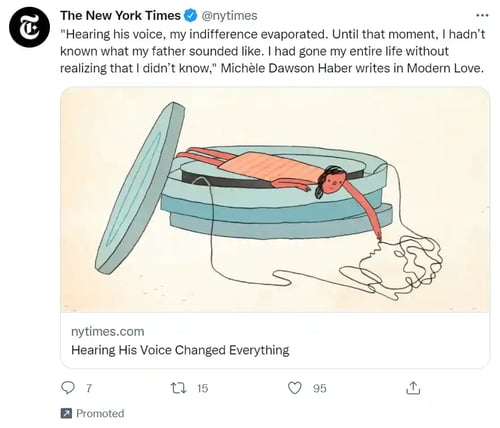The image size is (500, 428).
Task: Like the tweet with the heart icon
Action: pos(295,388)
